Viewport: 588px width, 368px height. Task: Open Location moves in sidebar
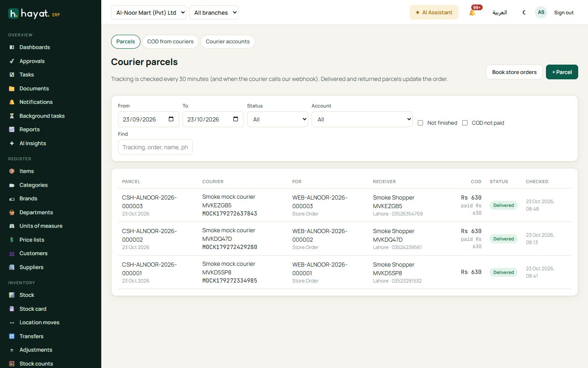39,323
